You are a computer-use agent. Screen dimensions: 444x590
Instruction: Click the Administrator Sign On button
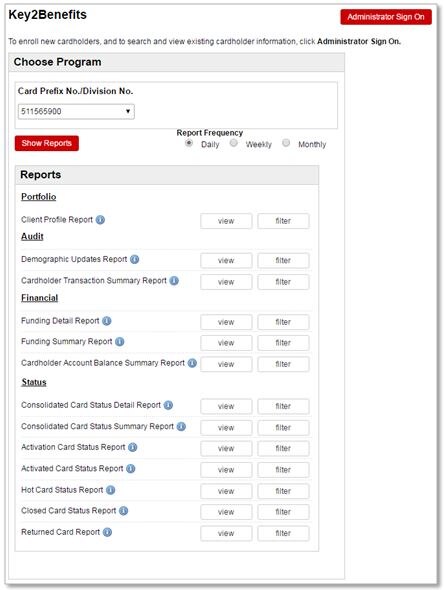pyautogui.click(x=386, y=17)
